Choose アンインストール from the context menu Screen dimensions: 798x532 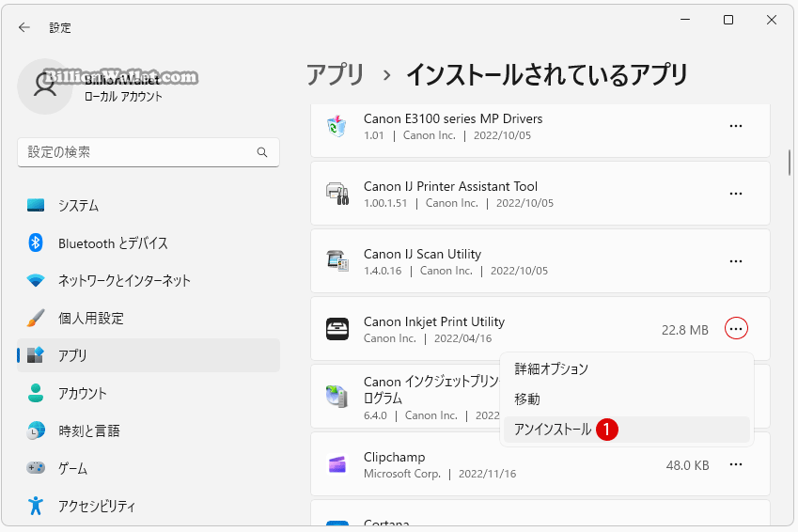point(627,430)
